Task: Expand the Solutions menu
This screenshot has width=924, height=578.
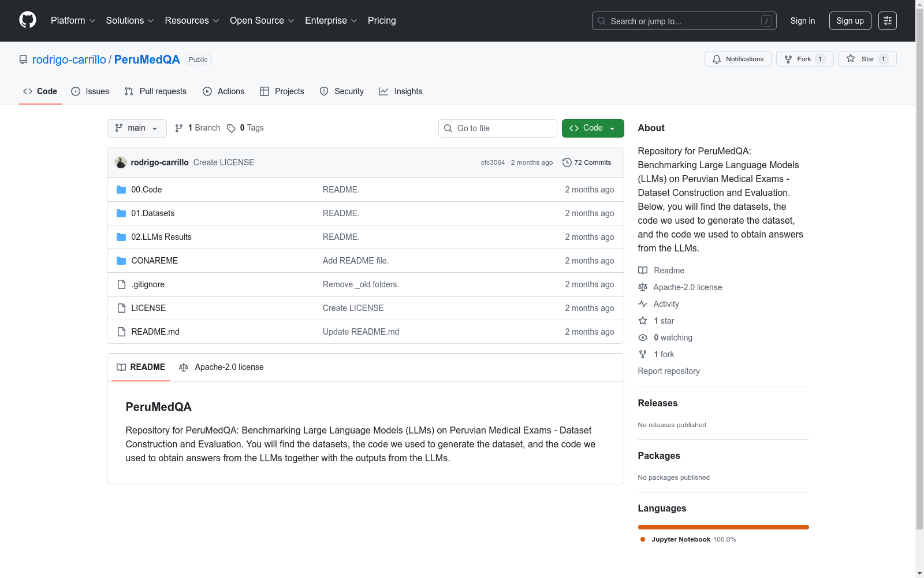Action: [130, 21]
